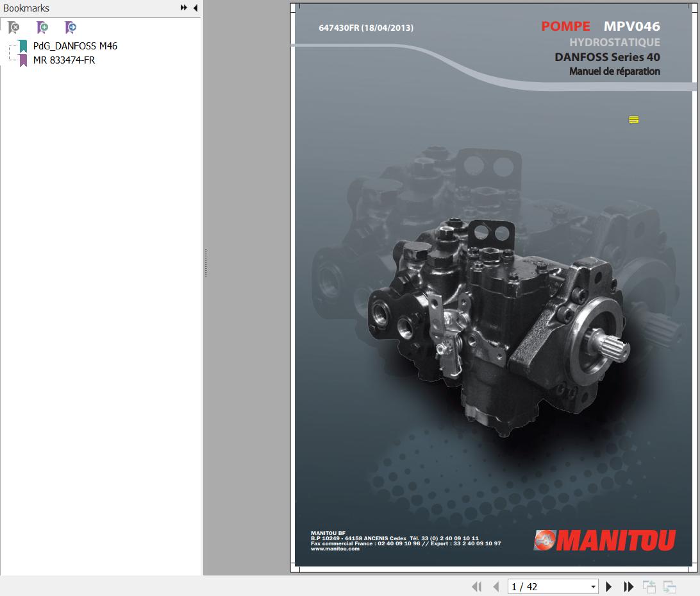Click the panel splitter handle dots
This screenshot has width=700, height=596.
(x=206, y=262)
